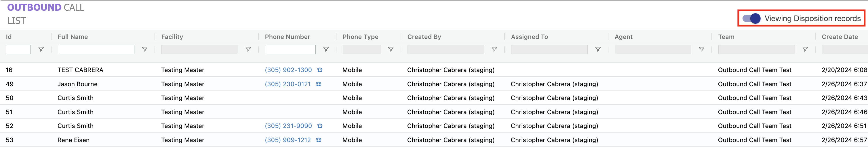Click phone icon next to (305) 902-1300

(320, 70)
